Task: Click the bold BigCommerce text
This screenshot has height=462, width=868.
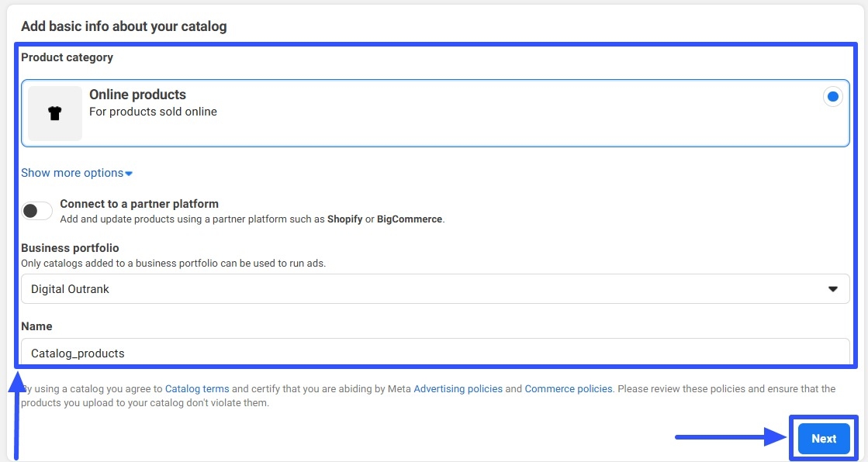Action: pyautogui.click(x=410, y=219)
